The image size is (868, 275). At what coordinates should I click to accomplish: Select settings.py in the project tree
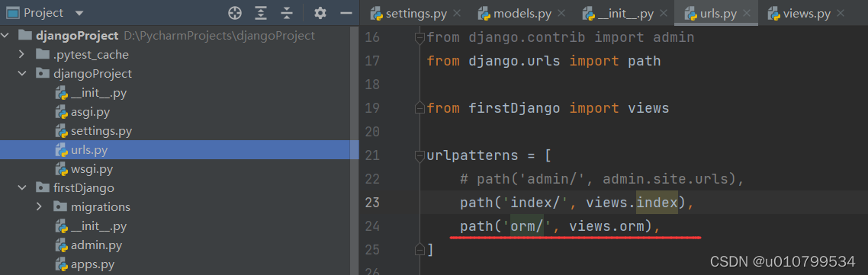point(101,131)
